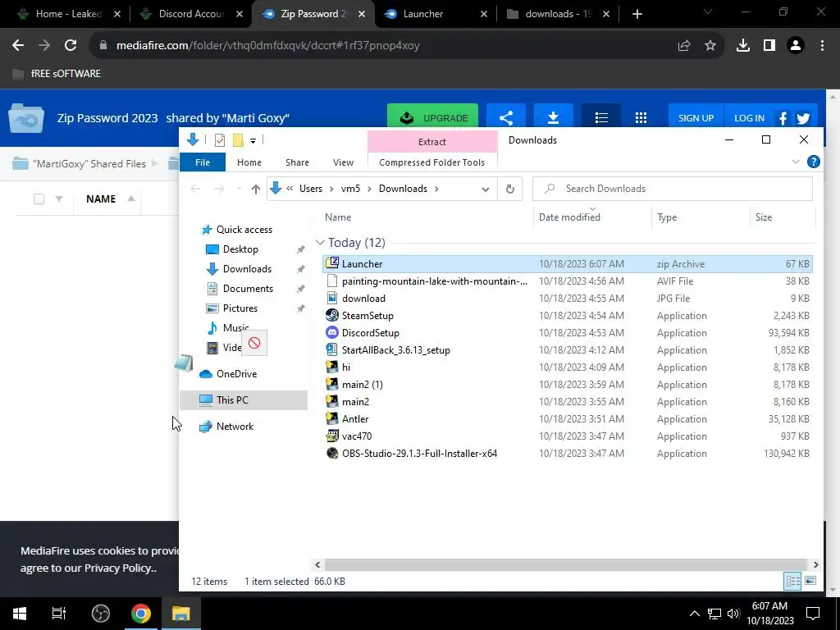This screenshot has width=840, height=630.
Task: Switch MediaFire to grid view
Action: click(641, 118)
